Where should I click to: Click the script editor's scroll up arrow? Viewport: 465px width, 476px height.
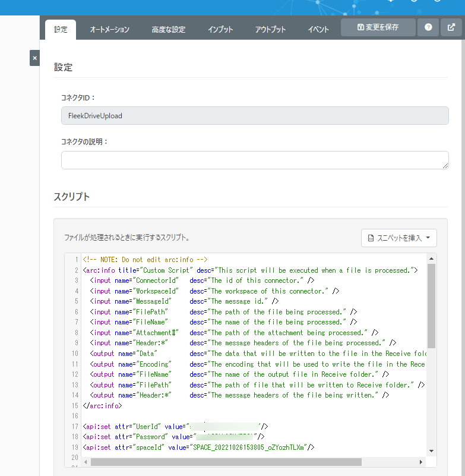pyautogui.click(x=432, y=259)
